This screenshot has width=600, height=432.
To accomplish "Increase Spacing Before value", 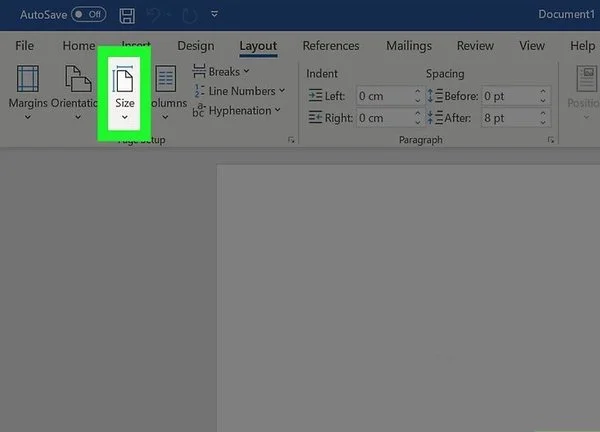I will click(543, 91).
